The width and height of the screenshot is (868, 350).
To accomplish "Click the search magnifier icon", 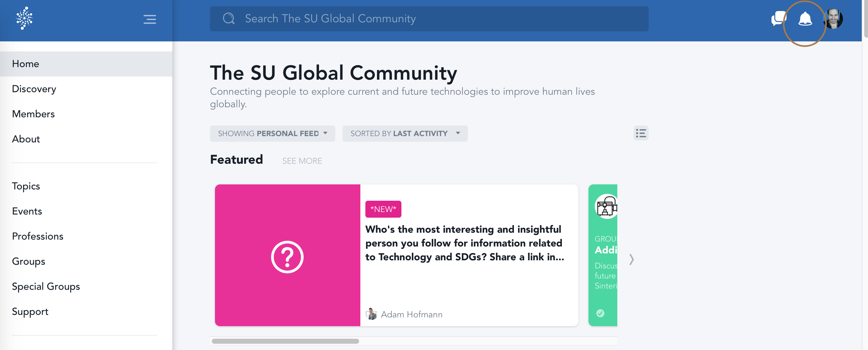I will (229, 19).
